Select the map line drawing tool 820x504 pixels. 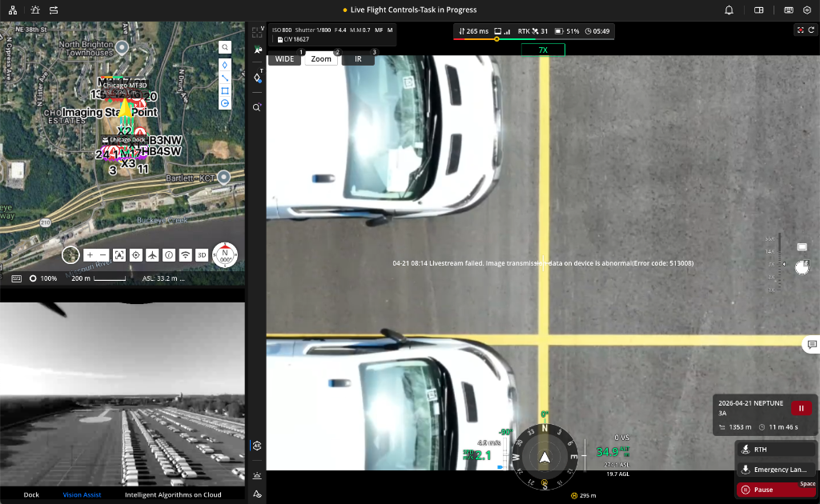coord(225,78)
